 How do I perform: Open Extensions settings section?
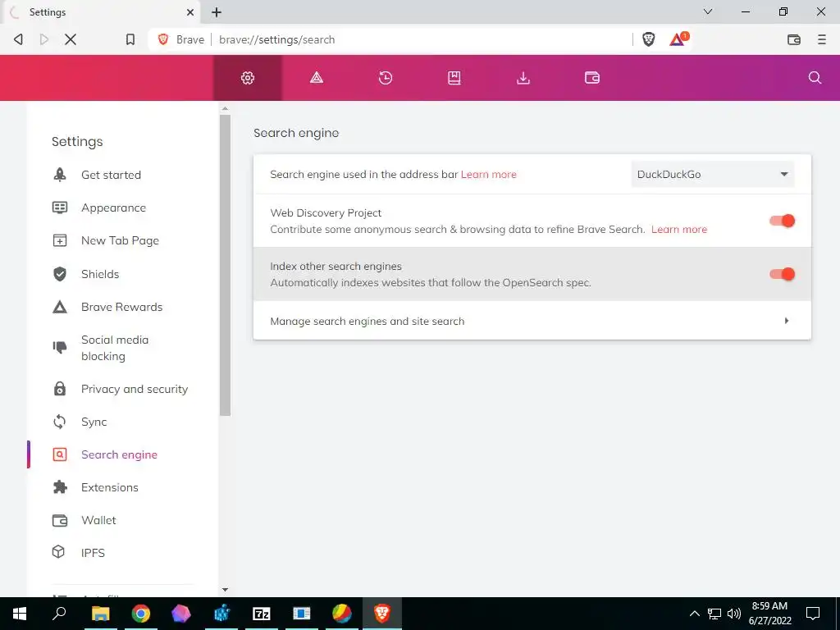[110, 487]
